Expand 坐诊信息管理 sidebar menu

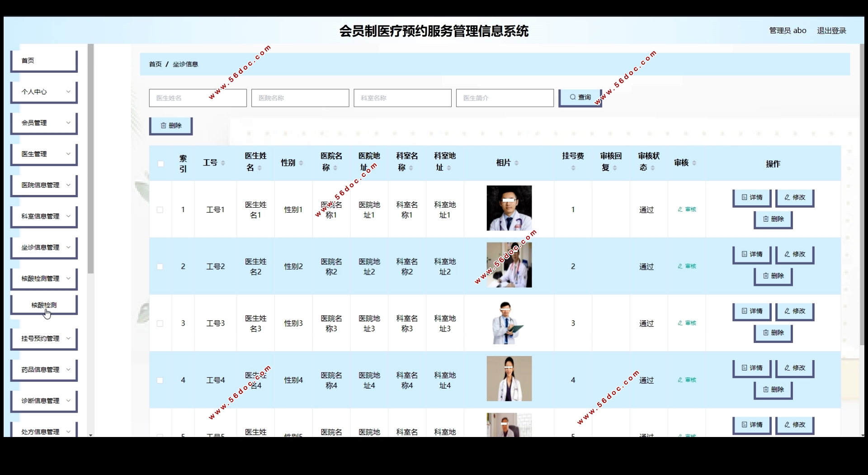point(44,248)
